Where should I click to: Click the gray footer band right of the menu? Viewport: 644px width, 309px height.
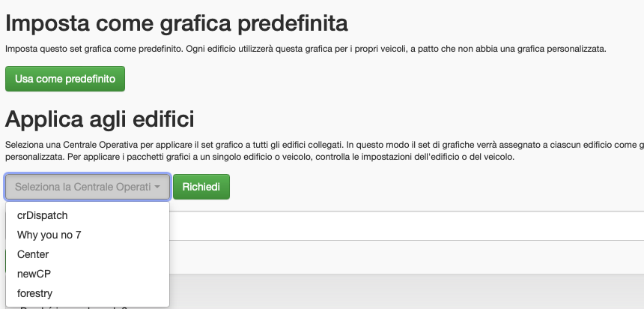tap(404, 291)
